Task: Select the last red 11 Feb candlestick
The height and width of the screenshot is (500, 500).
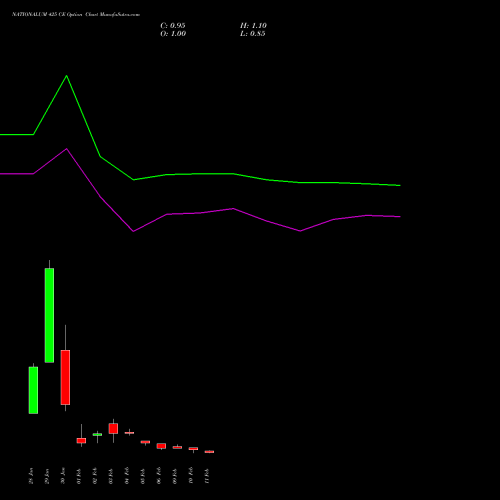Action: pos(209,452)
